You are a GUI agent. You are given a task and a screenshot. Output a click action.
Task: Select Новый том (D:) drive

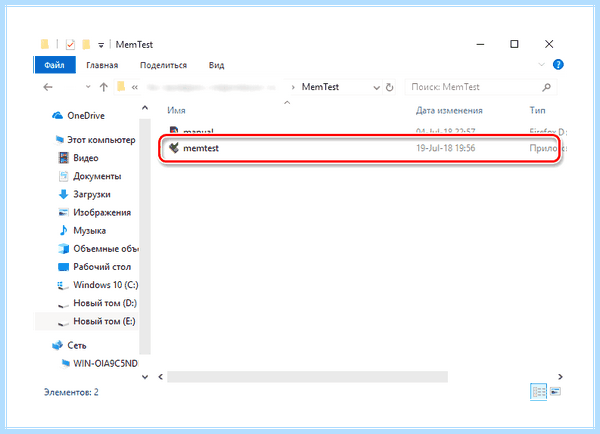105,303
